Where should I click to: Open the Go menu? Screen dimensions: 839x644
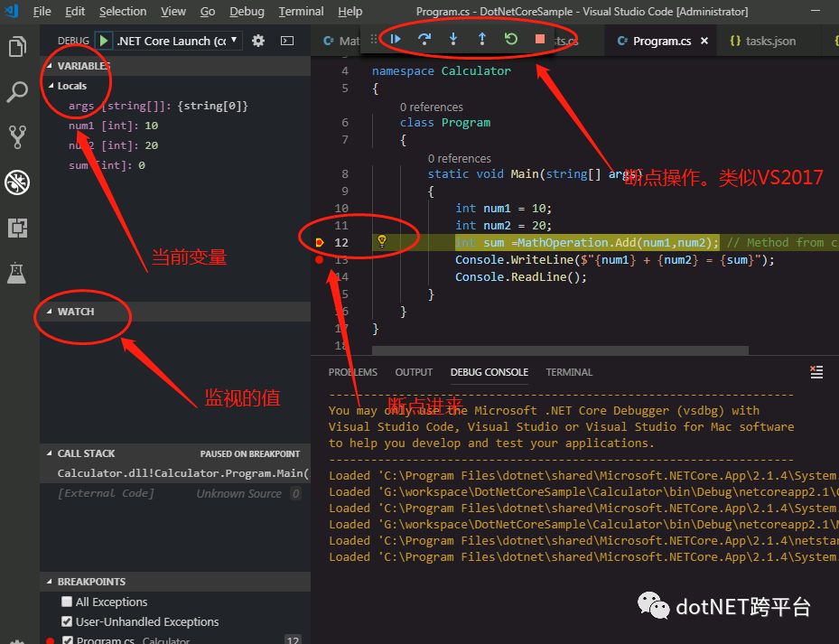click(208, 11)
